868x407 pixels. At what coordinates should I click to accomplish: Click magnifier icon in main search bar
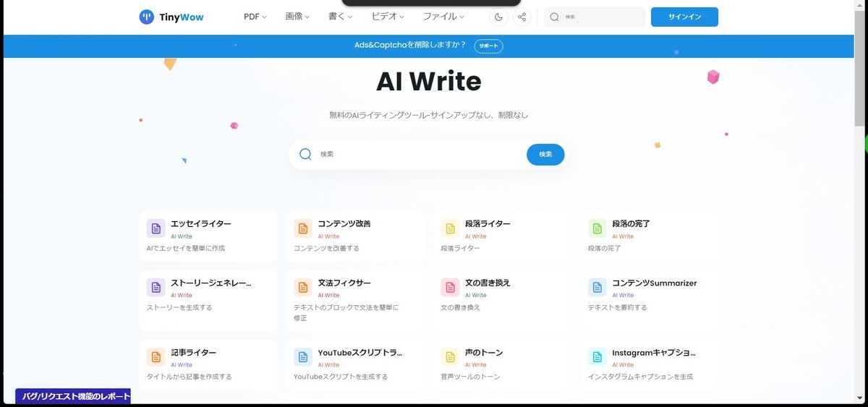[305, 154]
